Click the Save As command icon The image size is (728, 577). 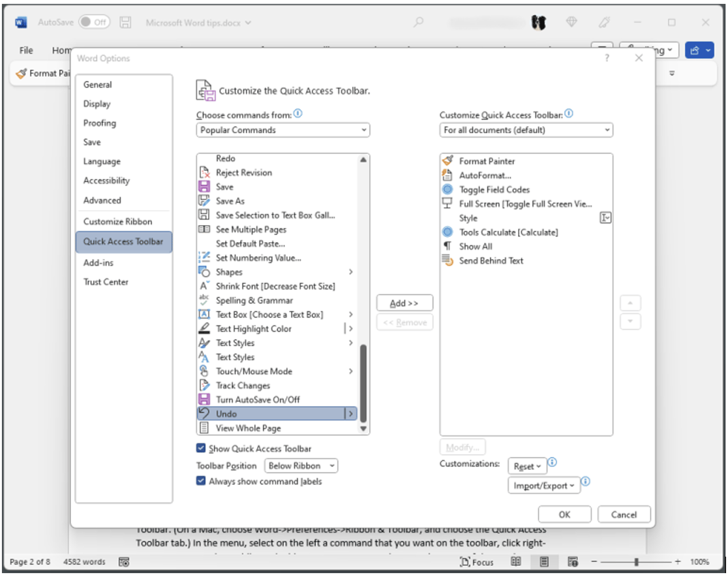coord(204,200)
